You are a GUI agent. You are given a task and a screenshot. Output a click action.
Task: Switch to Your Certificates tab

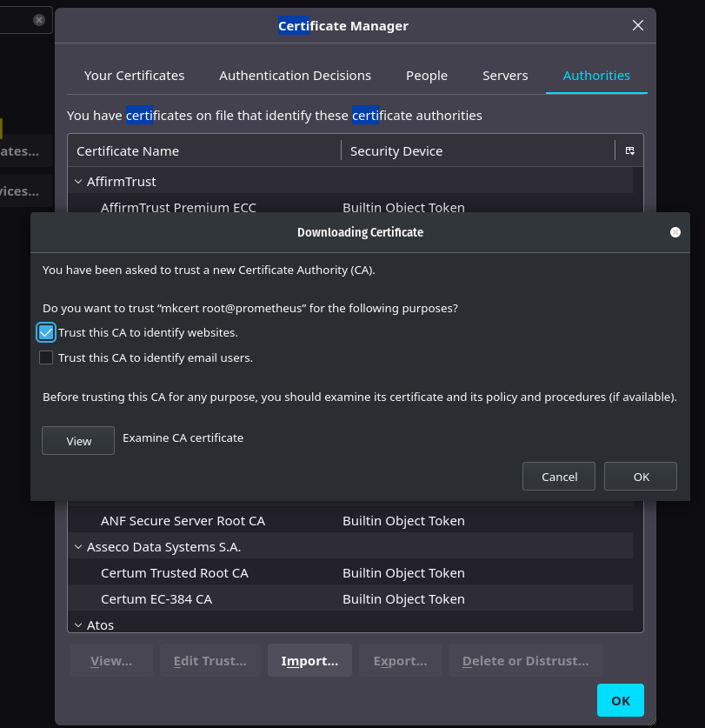point(134,75)
